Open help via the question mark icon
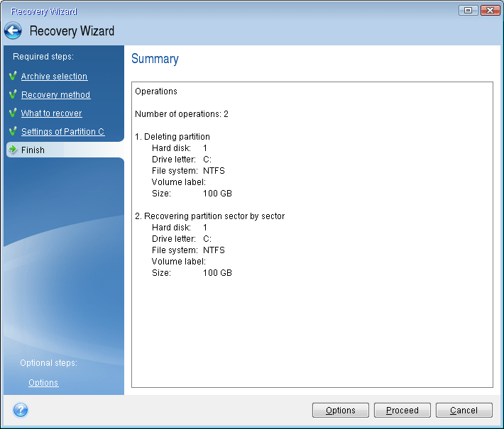 pyautogui.click(x=21, y=410)
